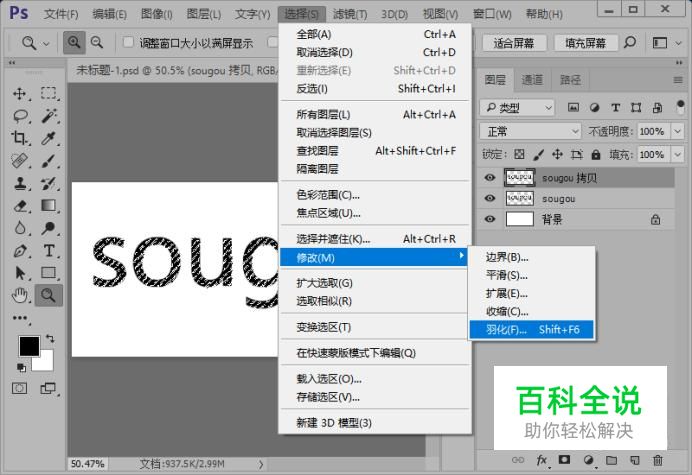692x475 pixels.
Task: Switch to the 路径 tab
Action: click(570, 79)
